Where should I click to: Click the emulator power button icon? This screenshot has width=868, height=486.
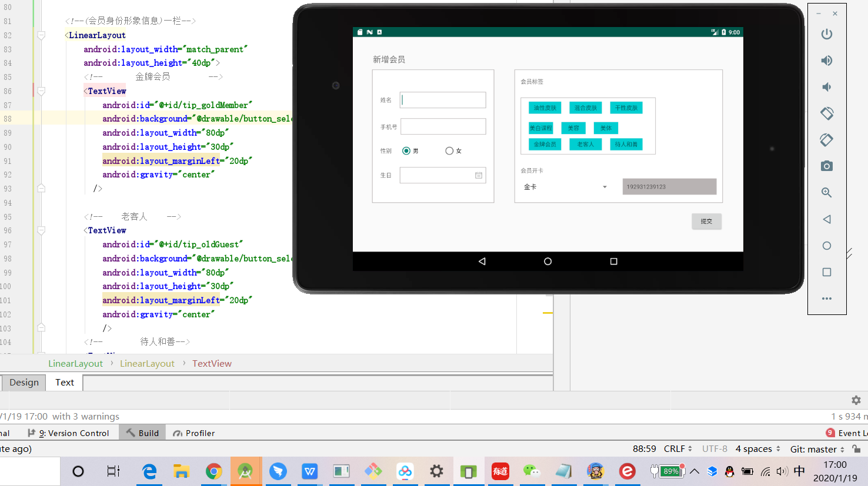click(x=827, y=34)
